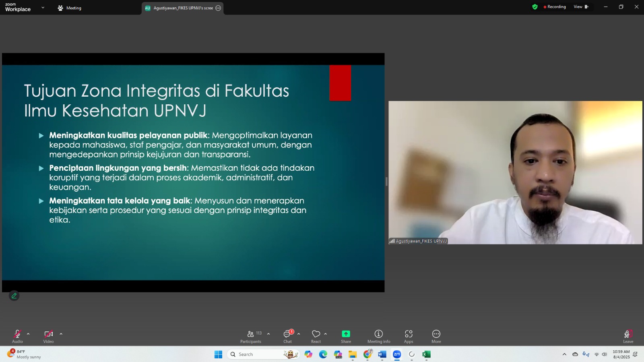Click the Windows taskbar Search box

pyautogui.click(x=258, y=354)
